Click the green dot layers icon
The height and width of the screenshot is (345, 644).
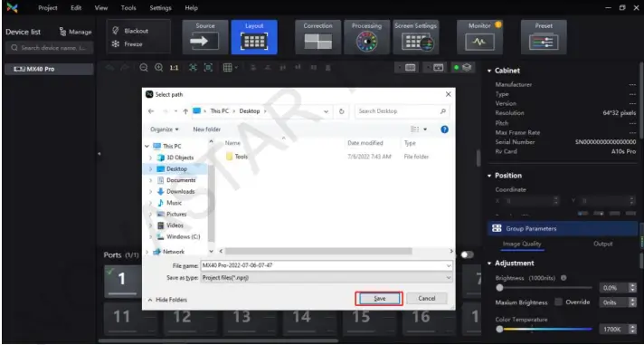pos(463,68)
